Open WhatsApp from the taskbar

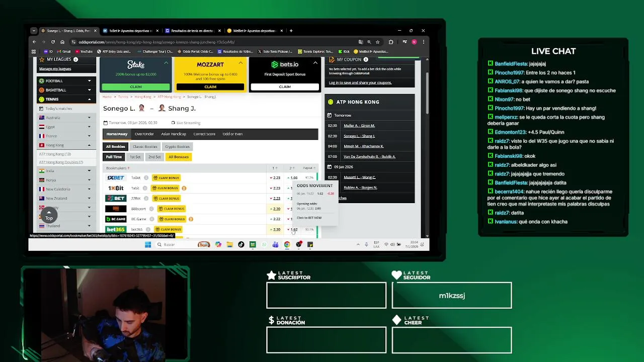(264, 245)
